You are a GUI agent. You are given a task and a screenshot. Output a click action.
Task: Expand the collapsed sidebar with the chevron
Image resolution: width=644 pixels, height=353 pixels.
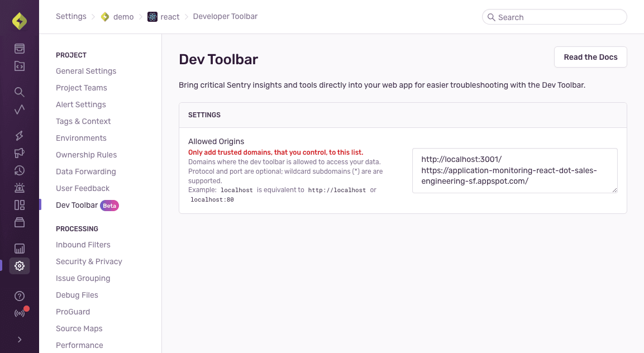click(x=20, y=339)
